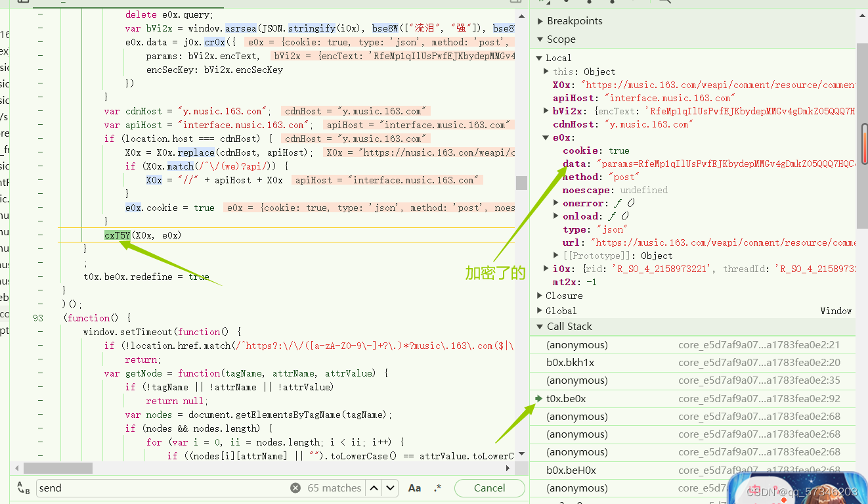Click the code scrollbar down arrow
Image resolution: width=868 pixels, height=504 pixels.
tap(521, 454)
